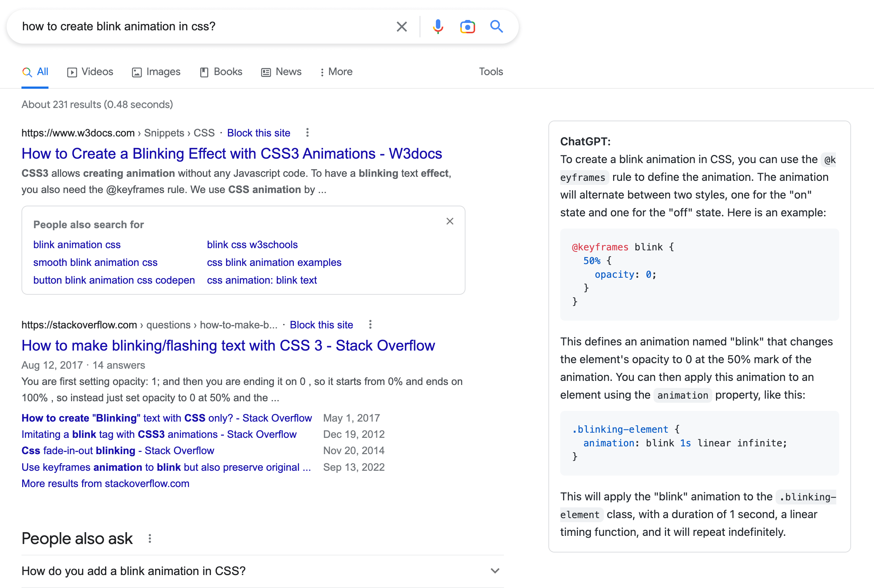Open People also ask options menu
The height and width of the screenshot is (588, 874).
149,538
